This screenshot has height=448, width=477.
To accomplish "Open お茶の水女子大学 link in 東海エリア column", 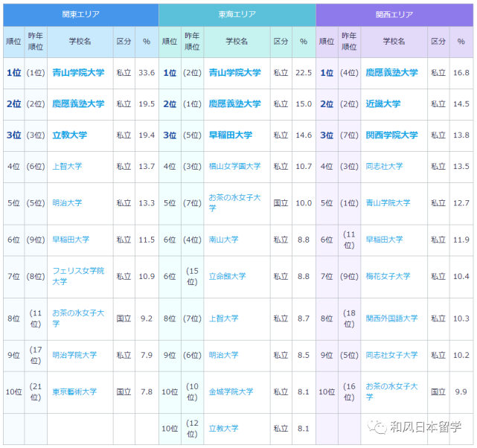I will pos(234,203).
